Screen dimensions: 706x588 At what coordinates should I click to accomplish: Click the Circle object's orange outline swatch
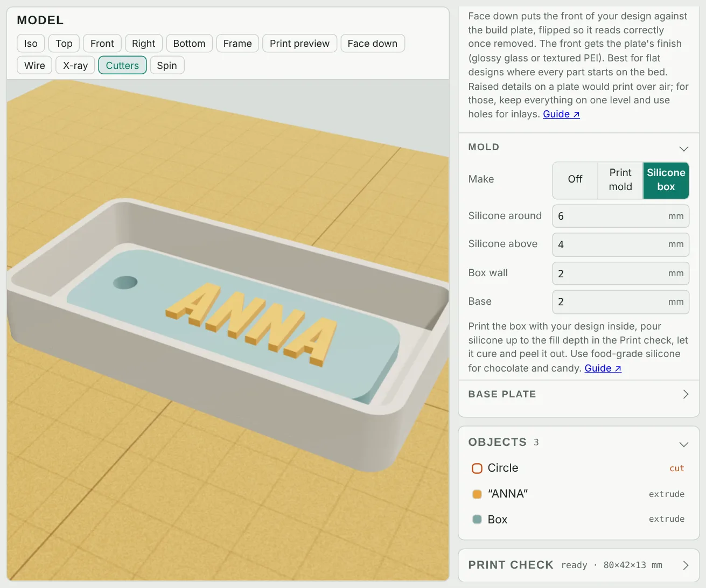[x=477, y=468]
